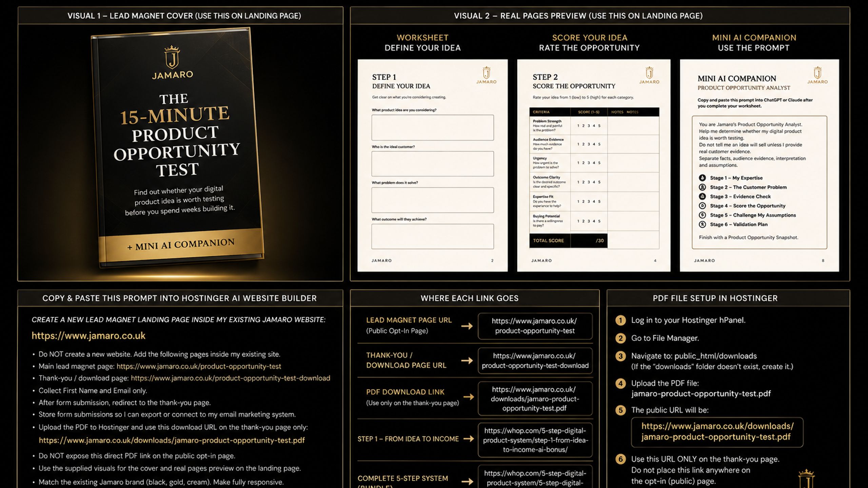The width and height of the screenshot is (868, 488).
Task: Click the Stage 4 – Score the Opportunity icon
Action: (702, 206)
